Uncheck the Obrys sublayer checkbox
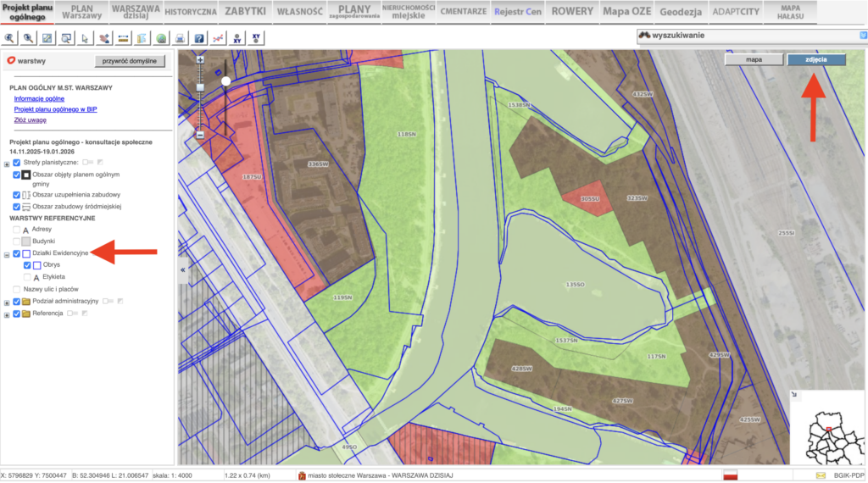The width and height of the screenshot is (868, 483). tap(28, 265)
